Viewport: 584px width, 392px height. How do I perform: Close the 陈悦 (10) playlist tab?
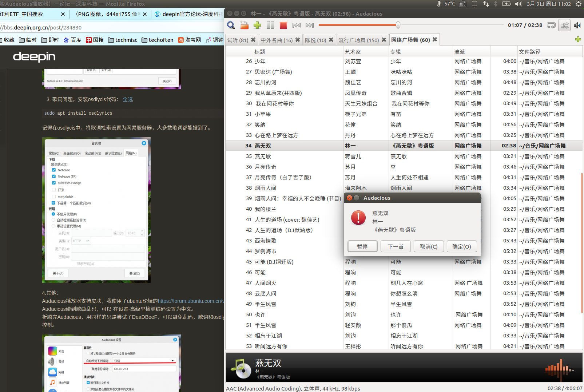(x=331, y=40)
